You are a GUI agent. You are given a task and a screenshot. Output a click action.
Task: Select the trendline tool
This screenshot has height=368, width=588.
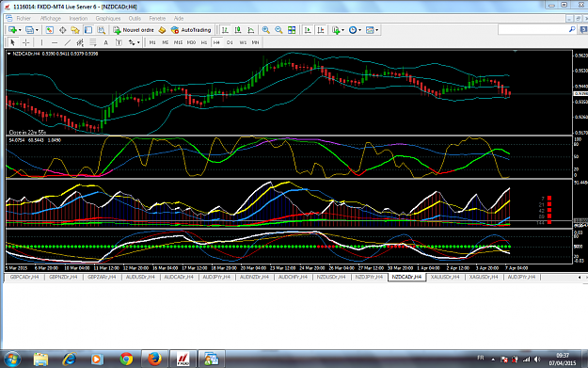coord(67,42)
